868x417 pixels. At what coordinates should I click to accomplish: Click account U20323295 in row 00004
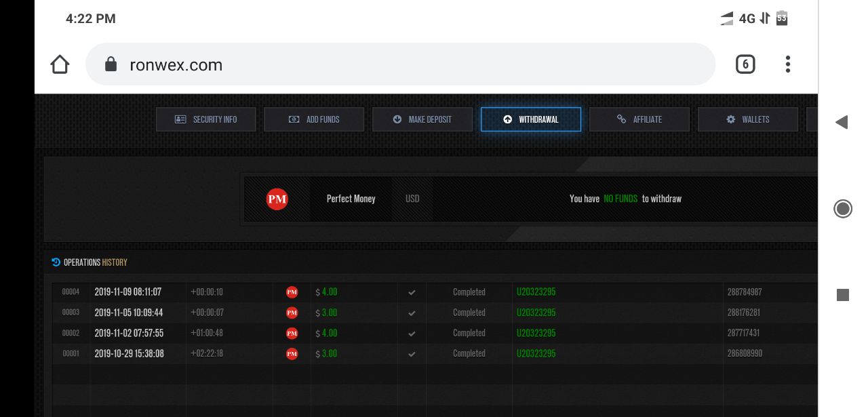coord(536,292)
